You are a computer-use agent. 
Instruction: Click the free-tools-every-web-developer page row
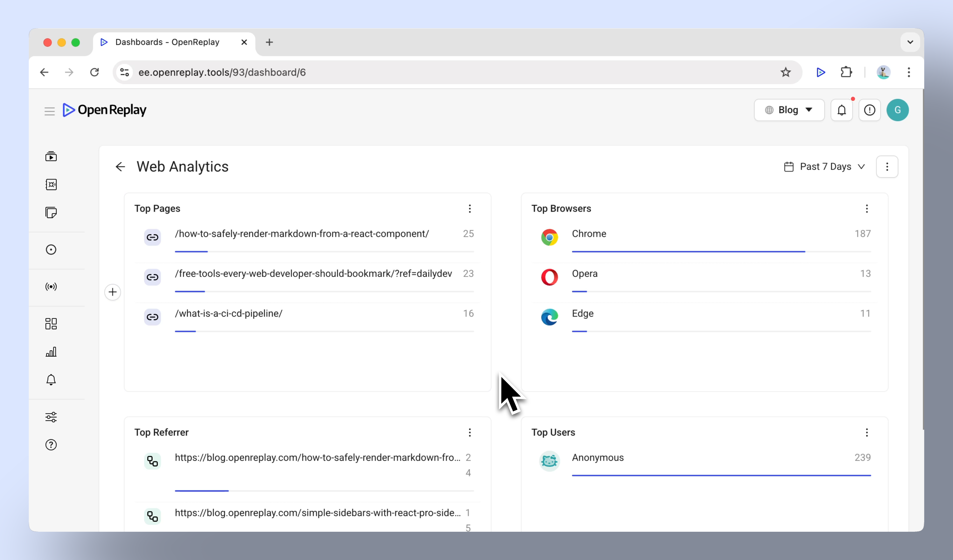pos(308,281)
